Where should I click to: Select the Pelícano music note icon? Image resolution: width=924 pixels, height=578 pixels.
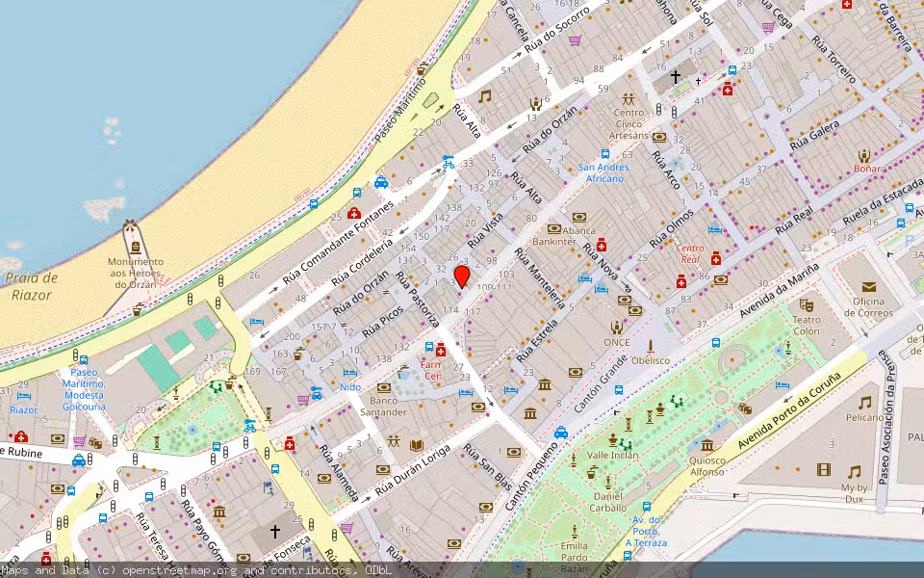click(x=864, y=403)
